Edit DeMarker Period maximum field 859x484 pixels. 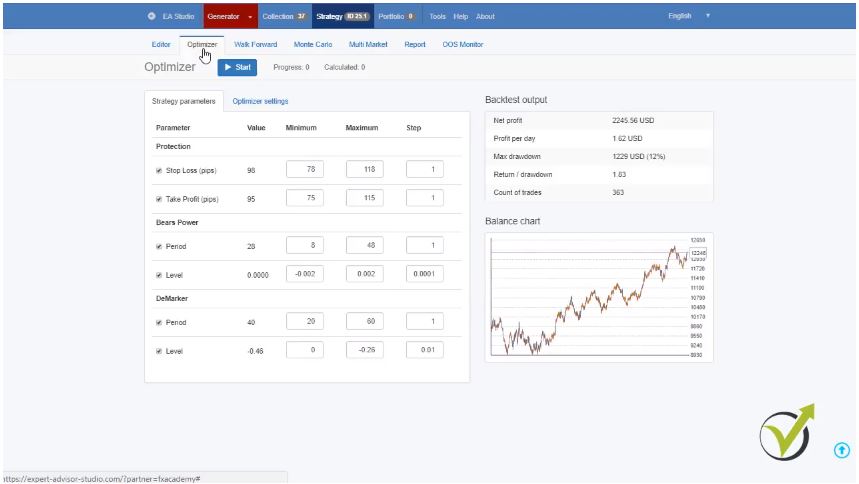tap(365, 321)
